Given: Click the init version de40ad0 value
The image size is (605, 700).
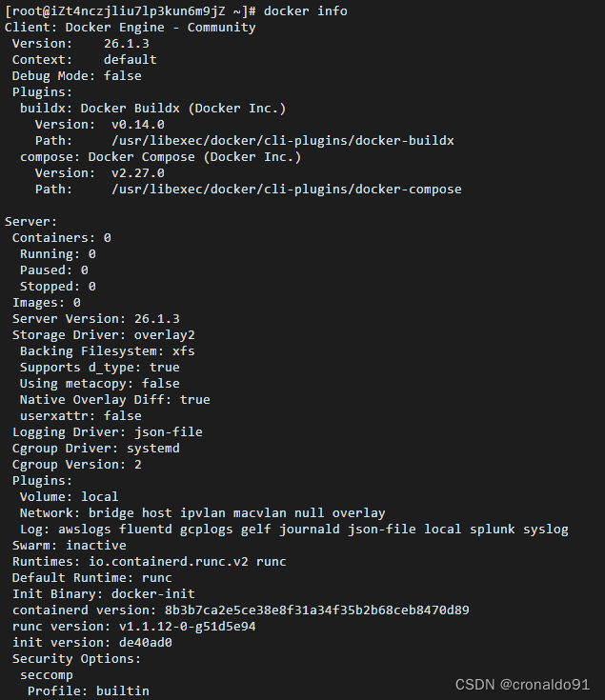Looking at the screenshot, I should coord(145,643).
